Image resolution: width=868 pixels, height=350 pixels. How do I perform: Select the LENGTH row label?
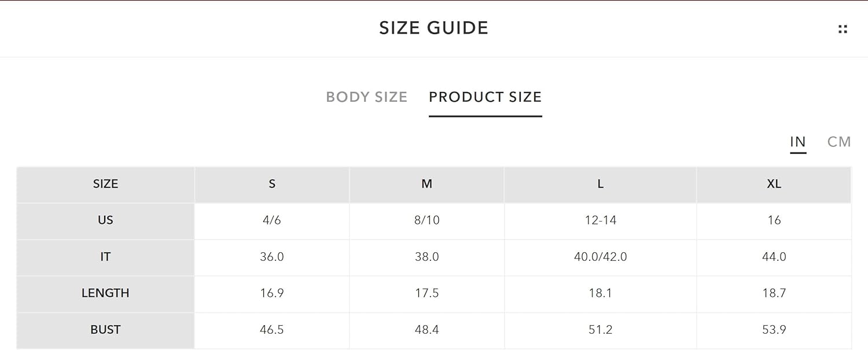tap(105, 293)
